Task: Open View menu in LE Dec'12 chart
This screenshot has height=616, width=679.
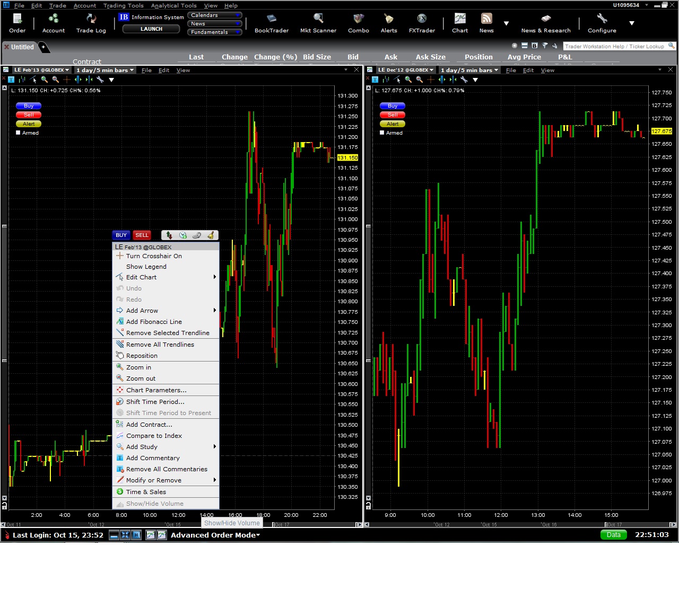Action: point(547,70)
